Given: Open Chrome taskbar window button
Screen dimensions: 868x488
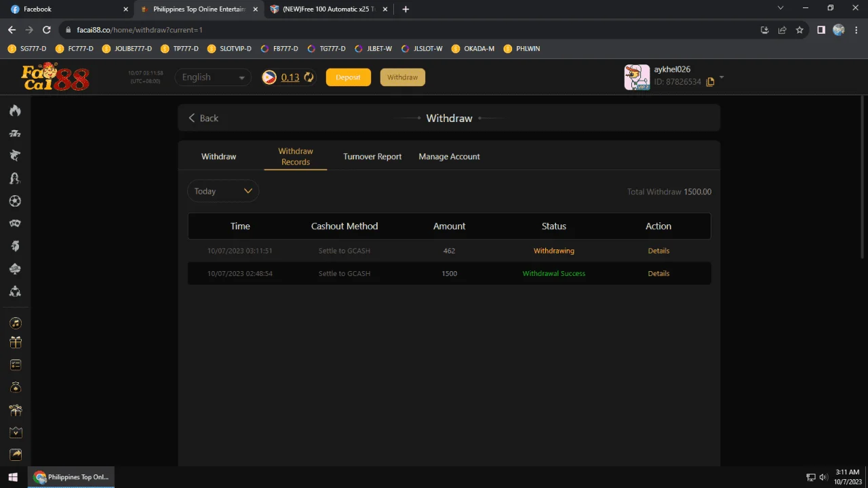Looking at the screenshot, I should [72, 477].
